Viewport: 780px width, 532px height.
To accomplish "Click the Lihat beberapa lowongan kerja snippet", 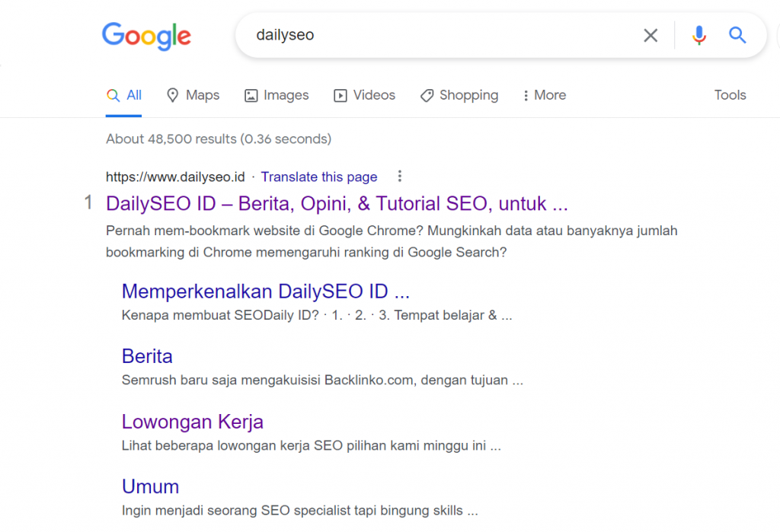I will [x=312, y=445].
